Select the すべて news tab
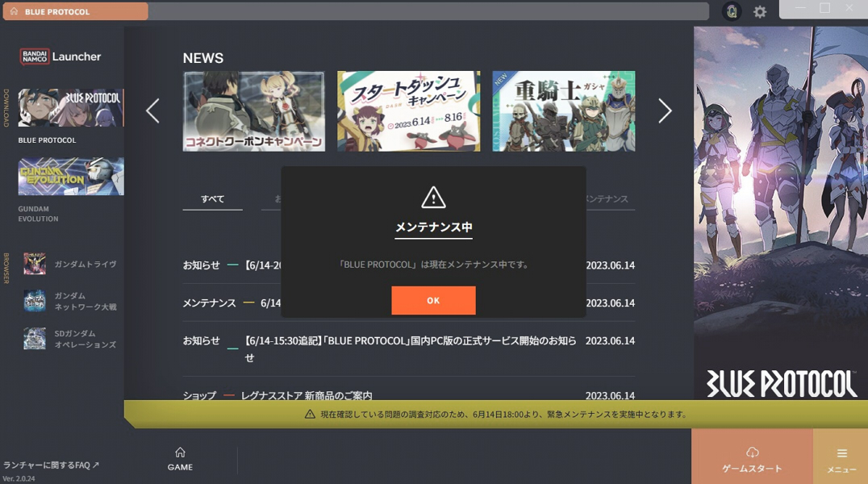The image size is (868, 484). 213,198
